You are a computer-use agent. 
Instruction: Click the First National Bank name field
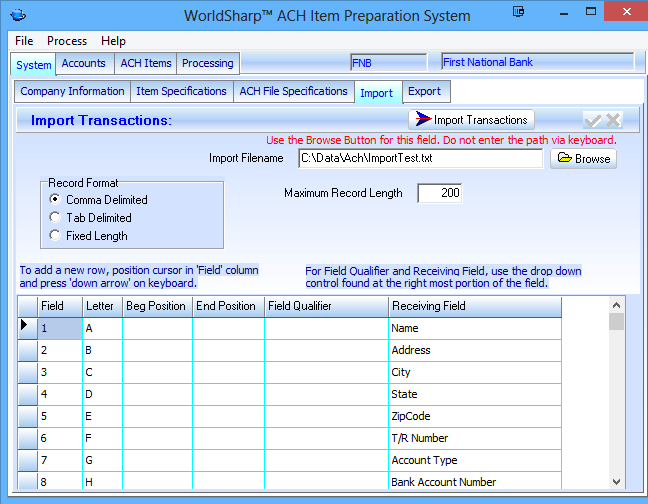pyautogui.click(x=537, y=62)
